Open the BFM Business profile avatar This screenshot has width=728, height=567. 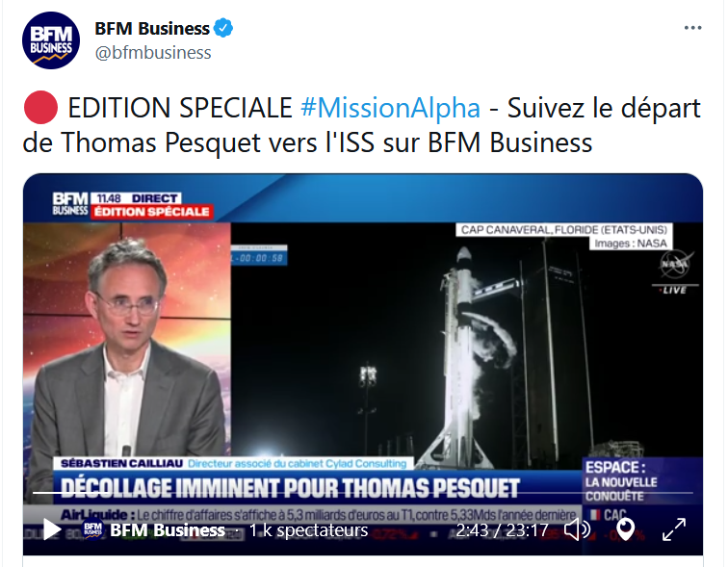[x=51, y=40]
